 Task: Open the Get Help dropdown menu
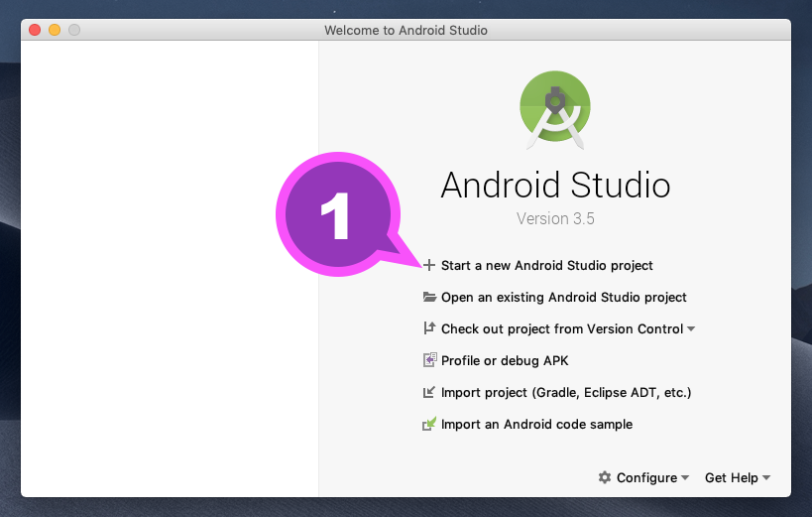(738, 477)
